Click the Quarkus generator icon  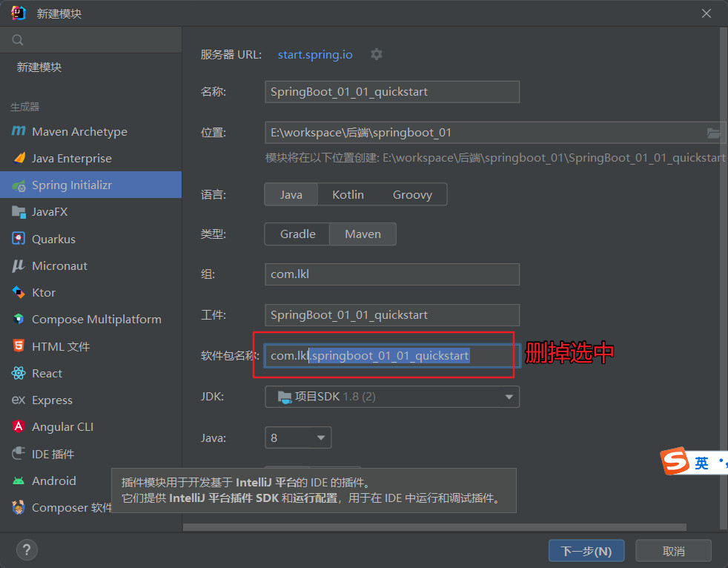(x=19, y=239)
